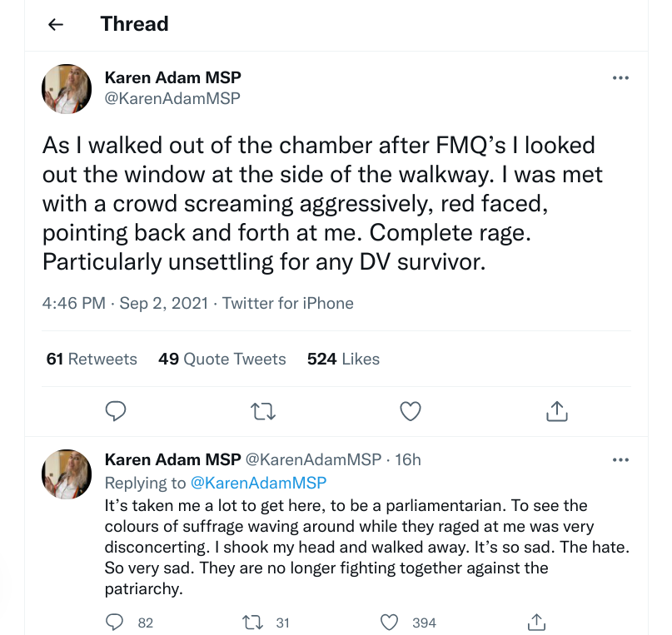Viewport: 672px width, 635px height.
Task: Open the reply tweet's profile avatar
Action: coord(67,474)
